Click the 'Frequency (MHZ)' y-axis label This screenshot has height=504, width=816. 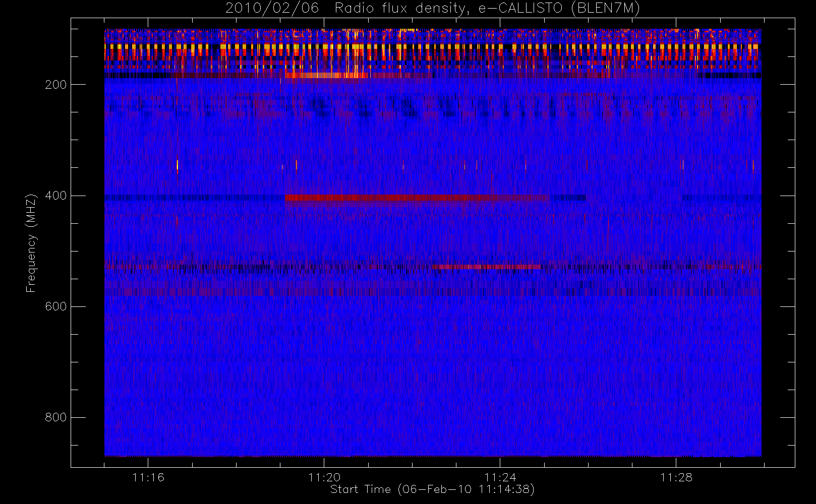coord(31,243)
